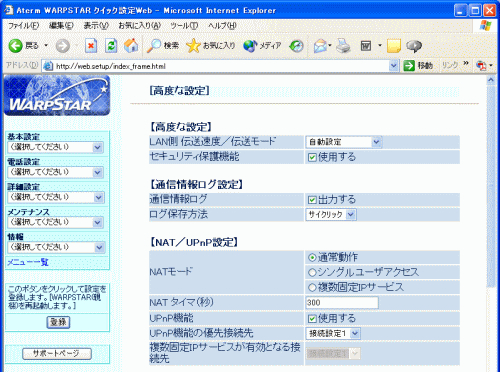Screen dimensions: 500x372
Task: Open ログ保存方法 サイクリック dropdown
Action: 331,215
